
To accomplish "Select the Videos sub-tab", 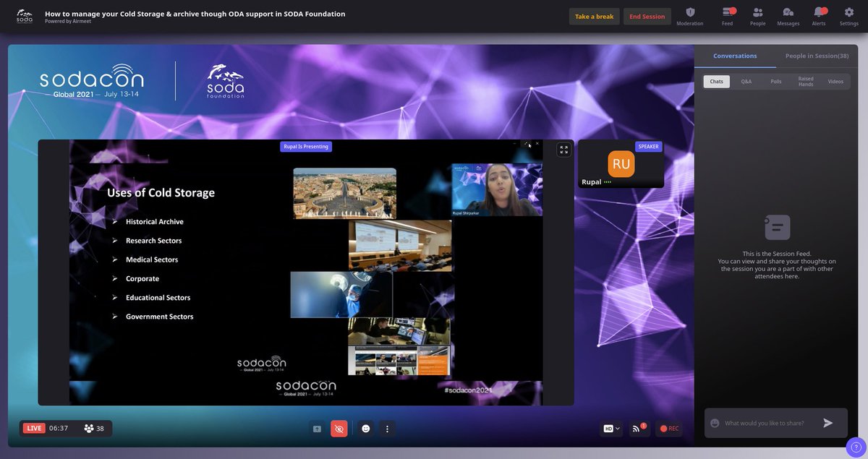I will [x=835, y=82].
